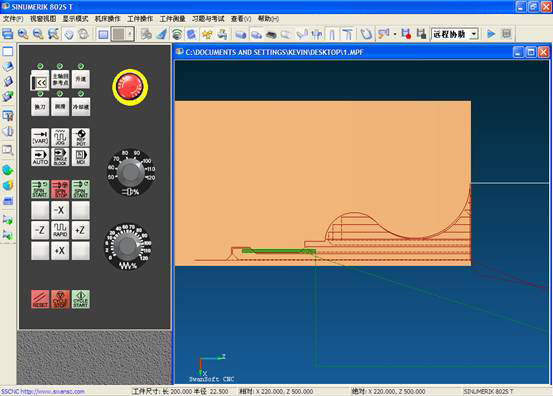
Task: Click the zoom-to-window toolbar icon
Action: 53,34
